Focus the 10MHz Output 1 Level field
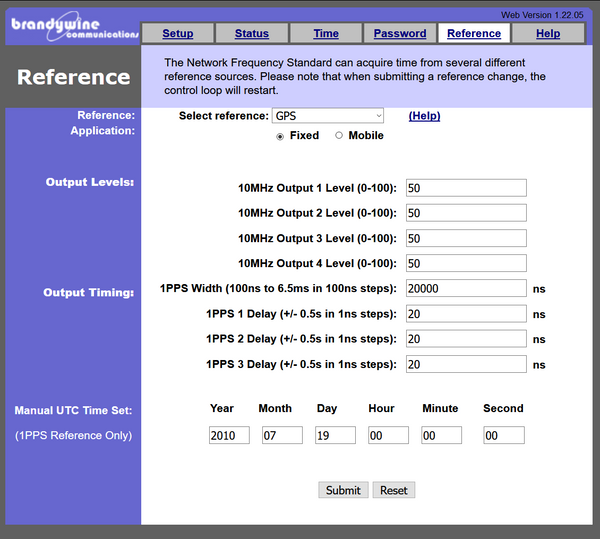 pos(466,188)
